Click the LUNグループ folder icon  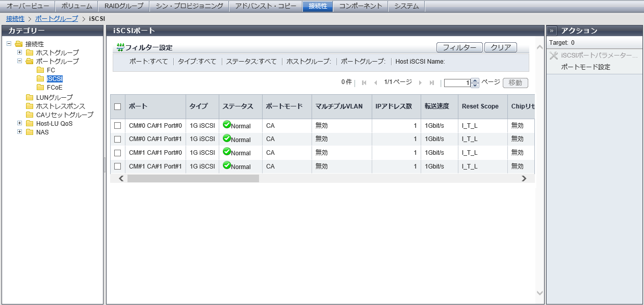coord(30,98)
